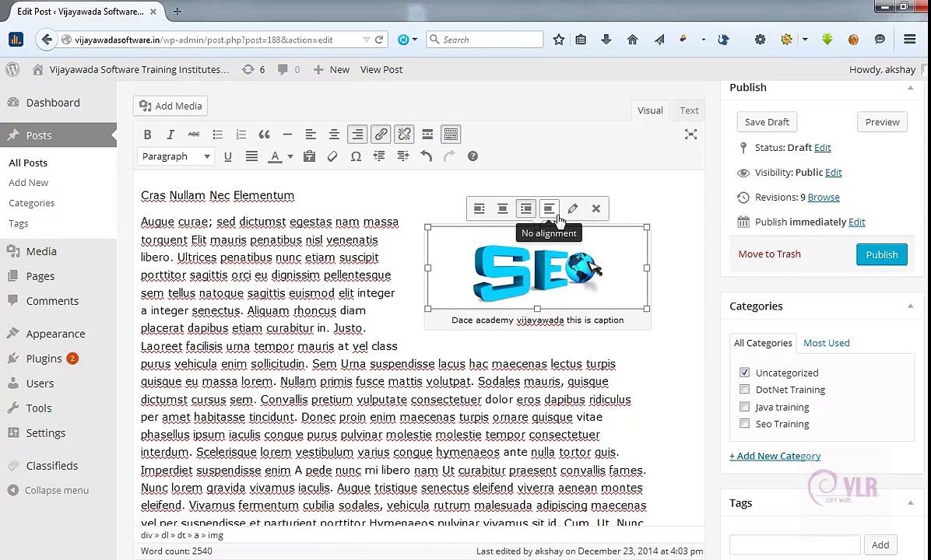Open the Paragraph format dropdown

coord(176,156)
